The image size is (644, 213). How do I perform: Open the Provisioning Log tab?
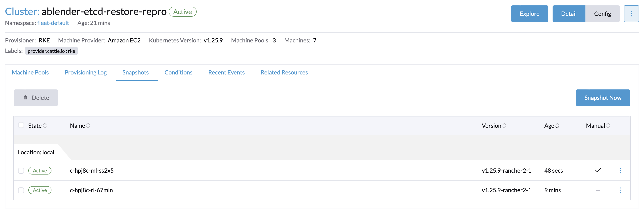(86, 72)
